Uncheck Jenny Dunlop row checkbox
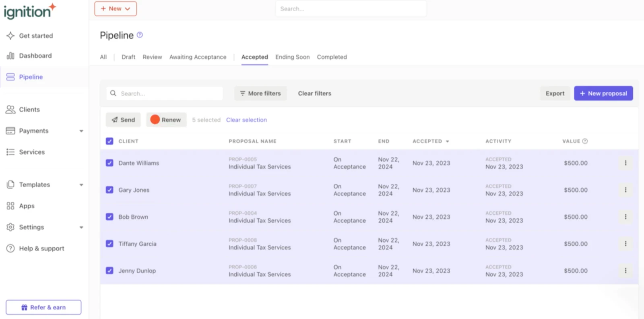 [109, 271]
